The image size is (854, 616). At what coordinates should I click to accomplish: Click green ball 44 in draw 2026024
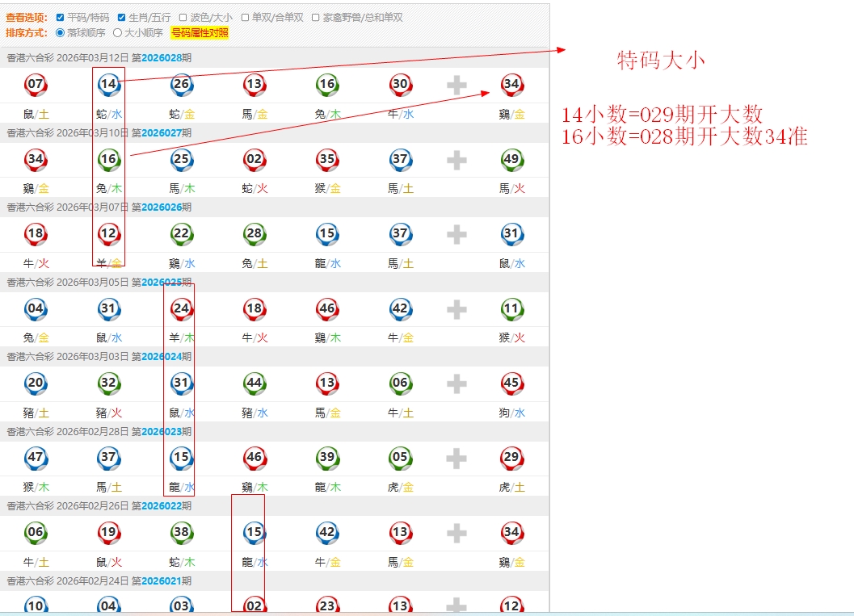[x=255, y=383]
